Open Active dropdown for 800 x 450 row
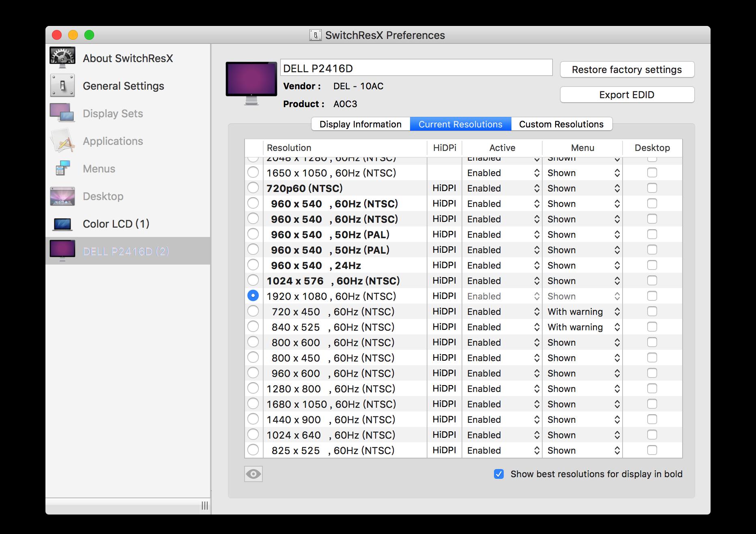756x534 pixels. [503, 358]
